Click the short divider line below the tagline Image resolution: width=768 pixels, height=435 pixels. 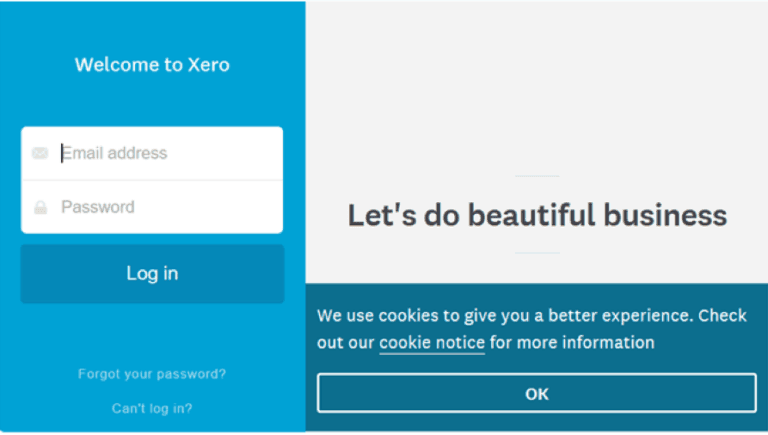pyautogui.click(x=537, y=253)
